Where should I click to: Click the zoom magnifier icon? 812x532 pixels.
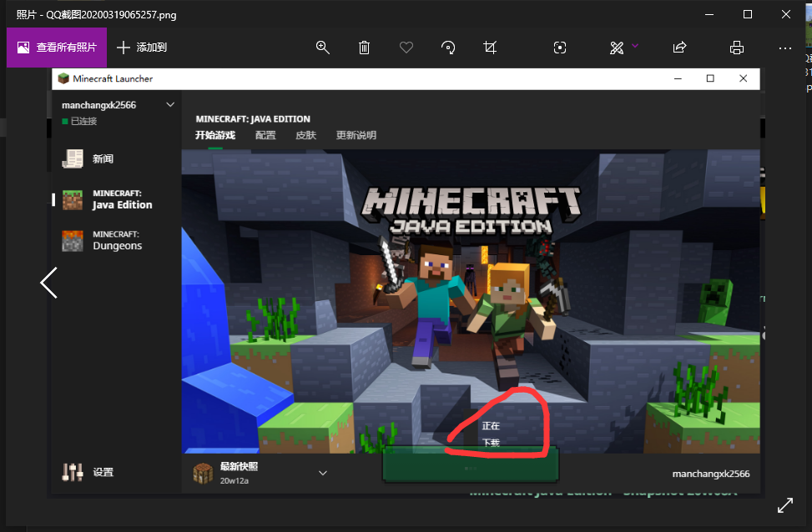coord(323,48)
